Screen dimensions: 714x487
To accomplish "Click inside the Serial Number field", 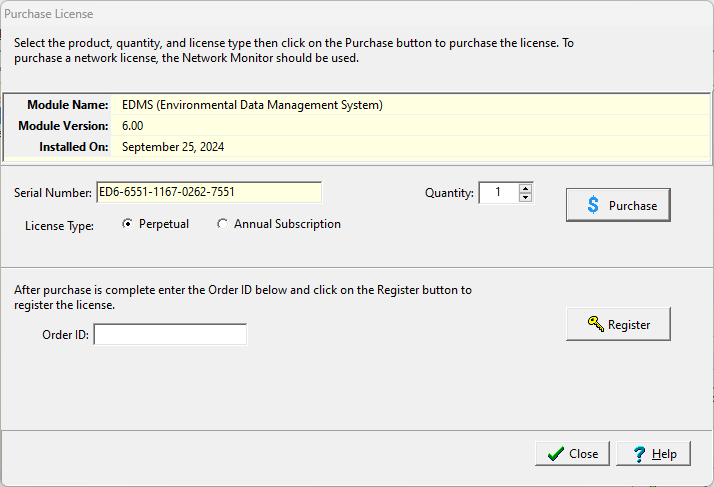I will [208, 192].
